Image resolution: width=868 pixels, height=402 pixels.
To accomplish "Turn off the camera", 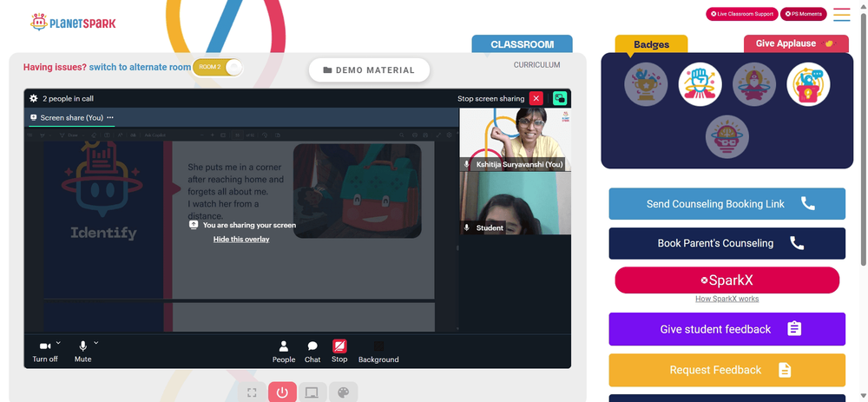I will (x=45, y=351).
